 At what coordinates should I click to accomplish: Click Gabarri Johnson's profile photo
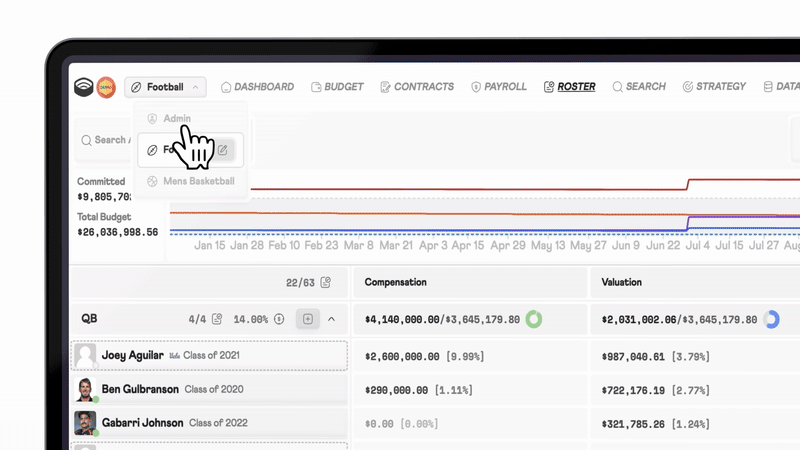(86, 423)
